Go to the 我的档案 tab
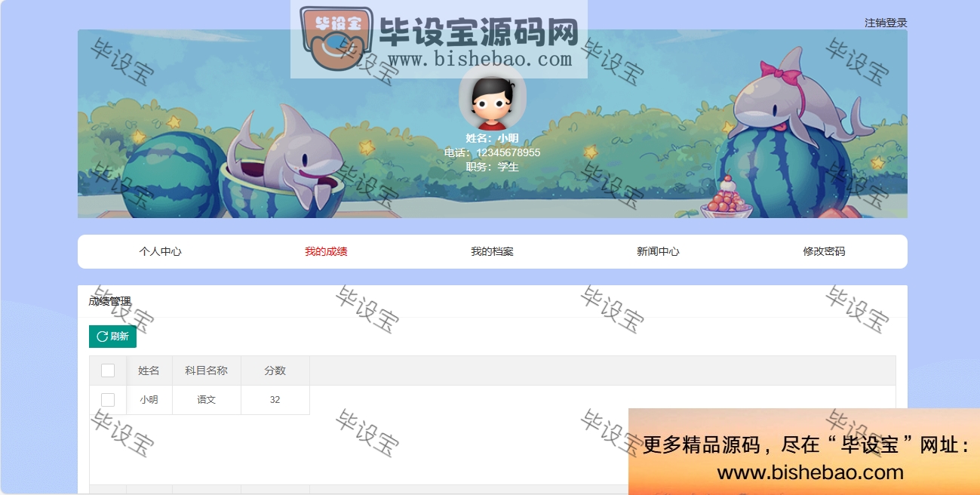The height and width of the screenshot is (495, 980). pos(492,251)
